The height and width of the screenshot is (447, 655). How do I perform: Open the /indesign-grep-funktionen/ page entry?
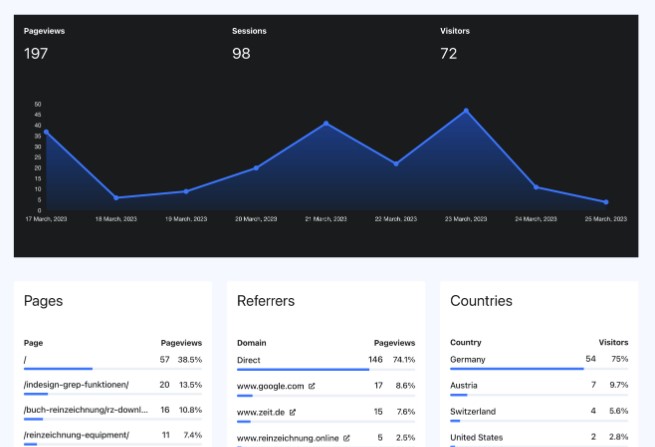coord(76,384)
